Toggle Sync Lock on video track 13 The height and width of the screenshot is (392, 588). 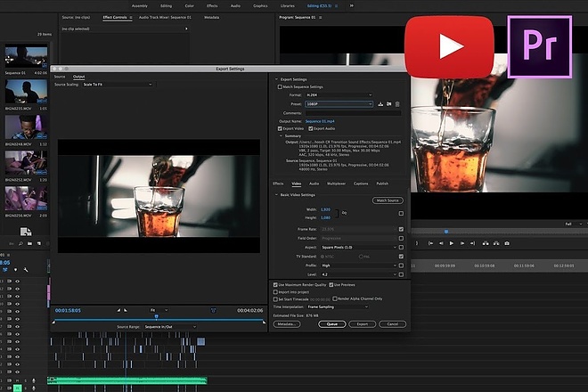coord(10,281)
